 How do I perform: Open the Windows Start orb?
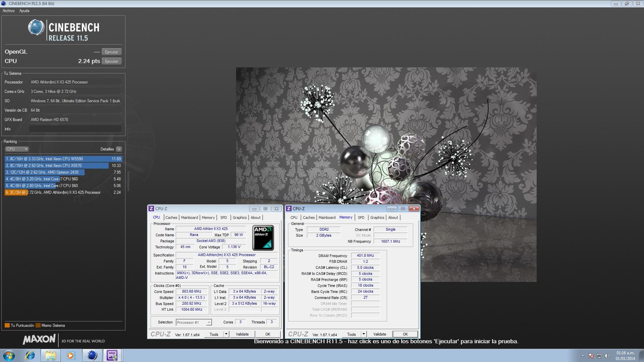click(9, 355)
